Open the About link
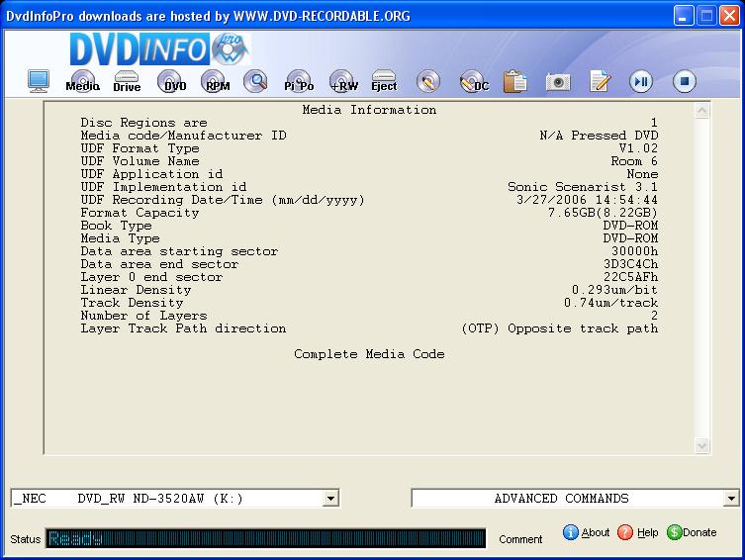This screenshot has width=745, height=560. (596, 532)
